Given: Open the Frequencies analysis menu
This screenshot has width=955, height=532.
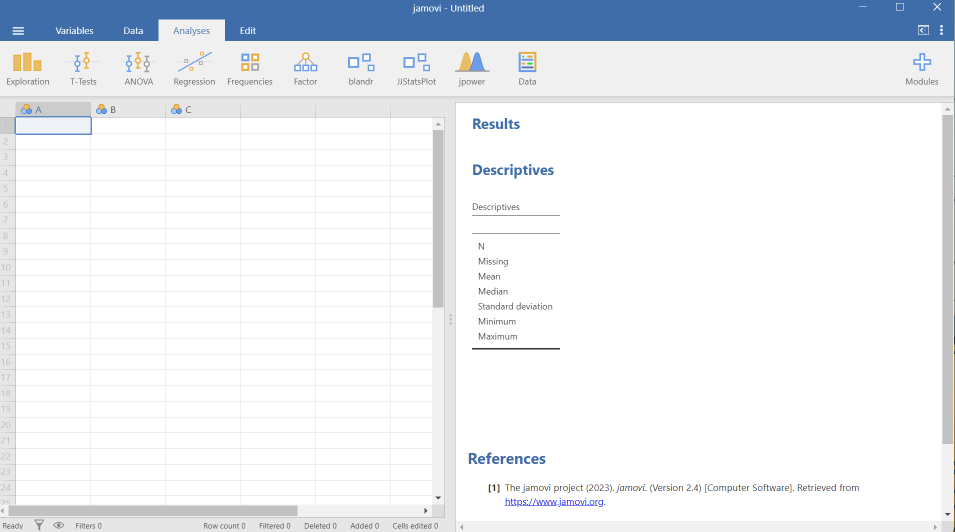Looking at the screenshot, I should click(x=250, y=68).
